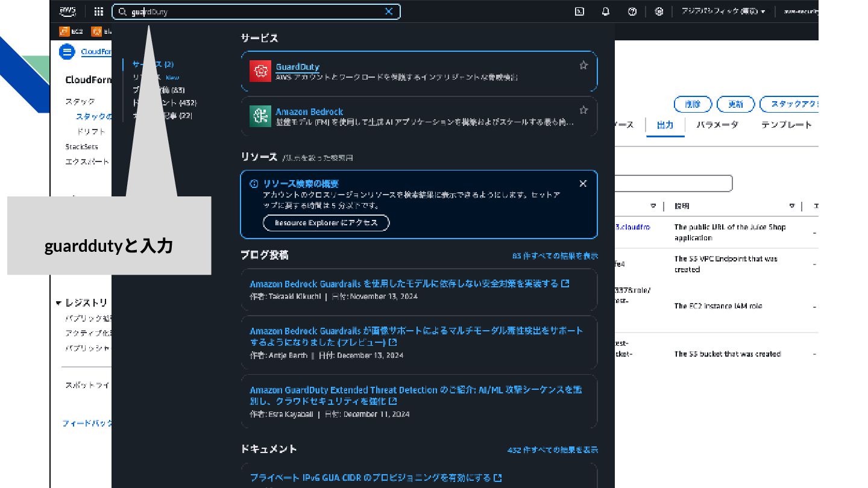Viewport: 868px width, 488px height.
Task: Click the outputs filter box above the table
Action: click(x=673, y=183)
